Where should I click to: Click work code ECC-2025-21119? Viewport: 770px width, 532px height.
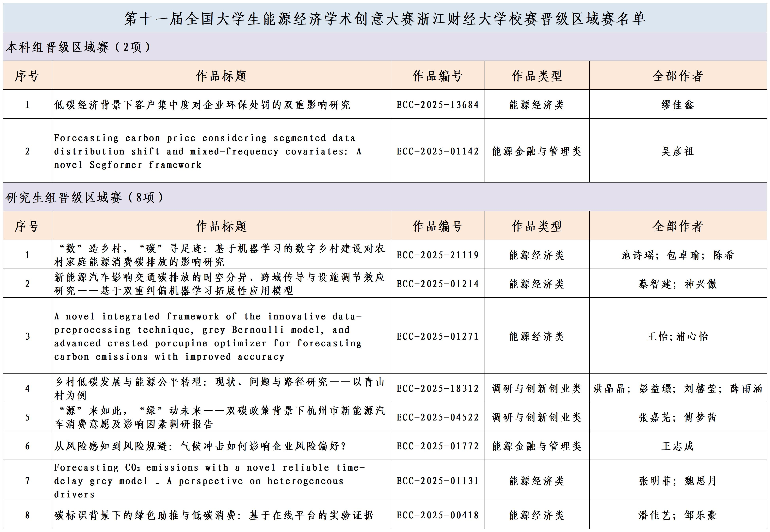(x=437, y=255)
